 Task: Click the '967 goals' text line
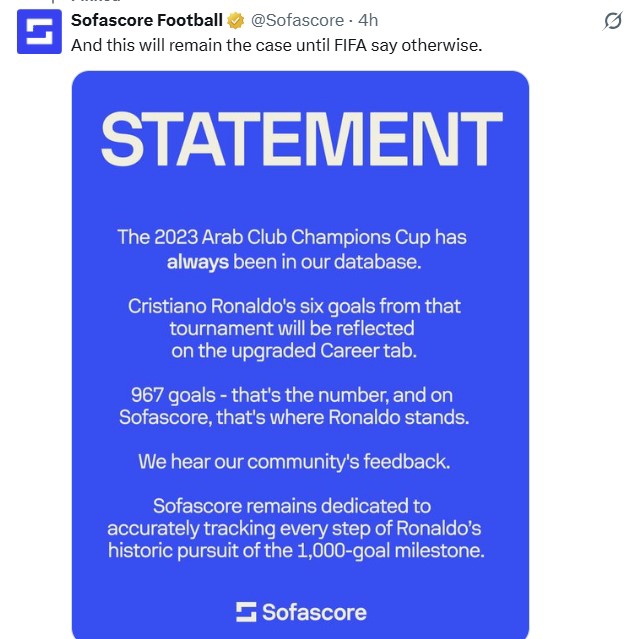[294, 393]
